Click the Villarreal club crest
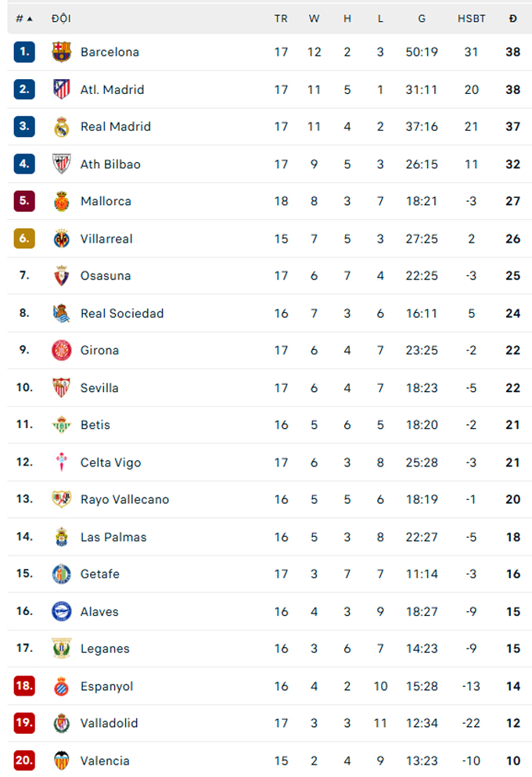 point(62,239)
